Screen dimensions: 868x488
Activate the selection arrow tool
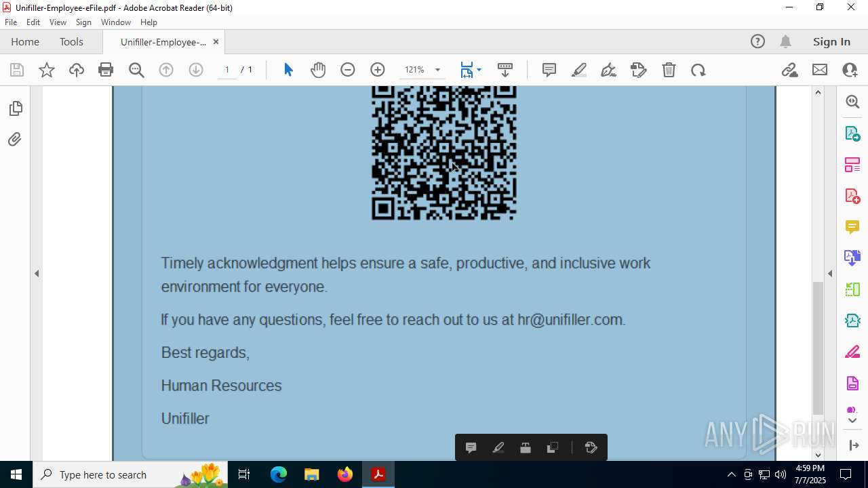tap(288, 70)
